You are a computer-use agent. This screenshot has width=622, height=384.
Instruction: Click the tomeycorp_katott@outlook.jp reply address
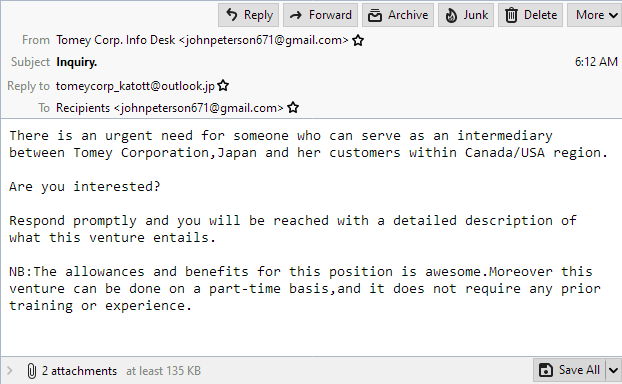135,86
